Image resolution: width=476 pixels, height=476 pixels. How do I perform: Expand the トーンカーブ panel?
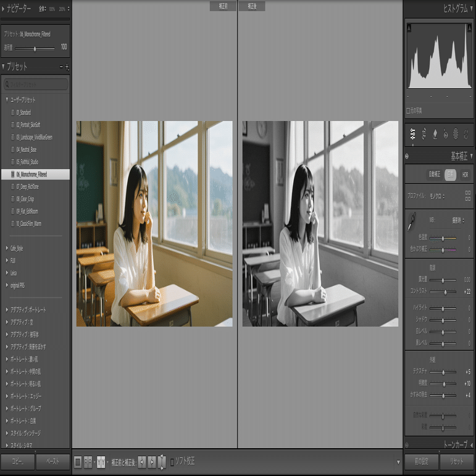tap(472, 445)
